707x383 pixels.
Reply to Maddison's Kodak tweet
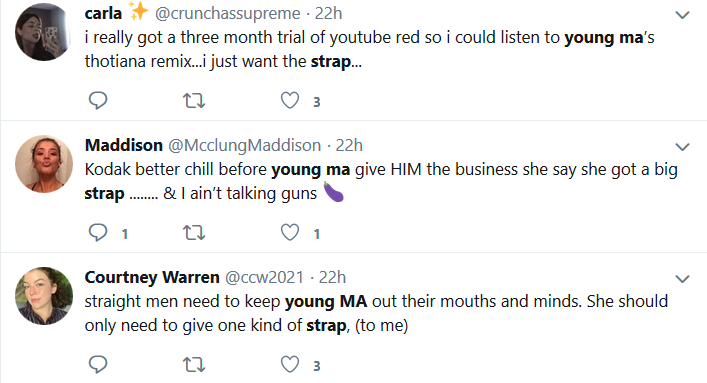coord(98,232)
